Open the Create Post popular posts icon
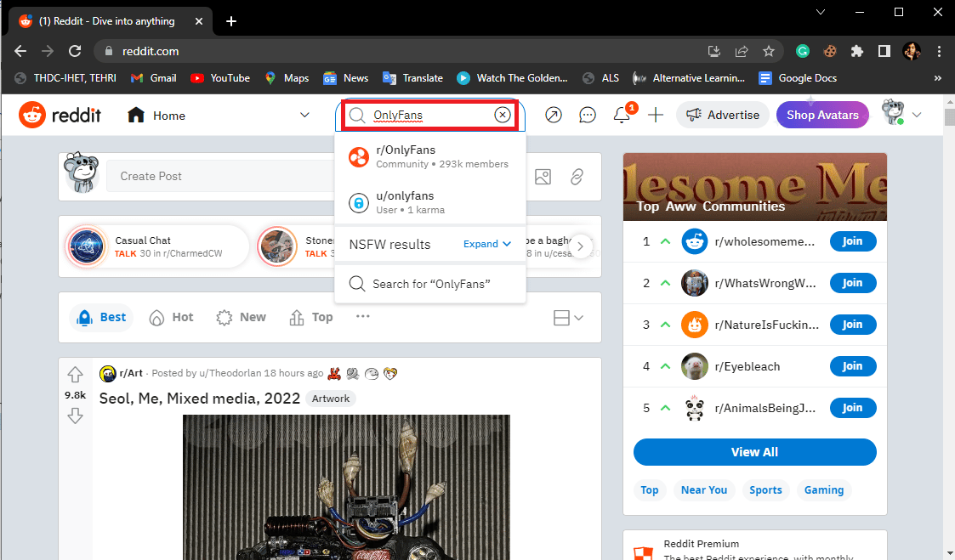The image size is (955, 560). 554,114
